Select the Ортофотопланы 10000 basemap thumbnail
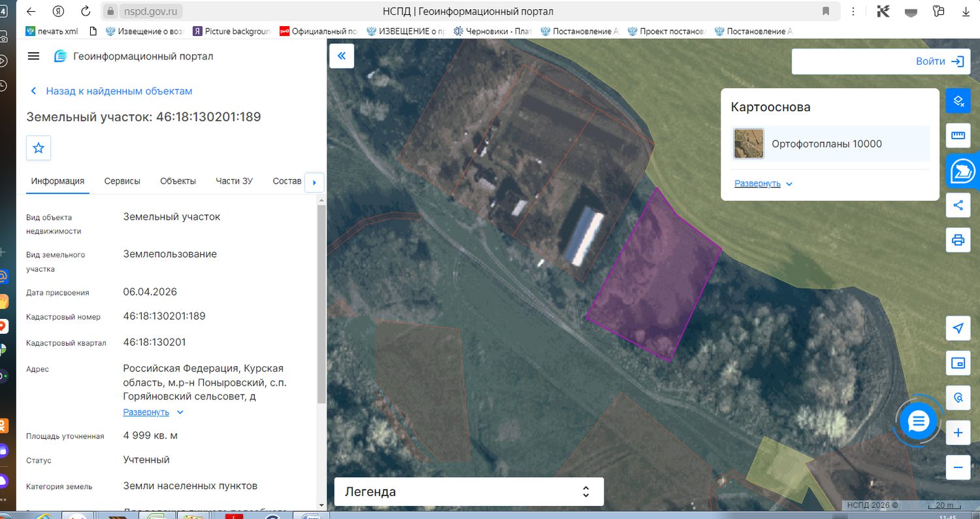 pyautogui.click(x=749, y=144)
